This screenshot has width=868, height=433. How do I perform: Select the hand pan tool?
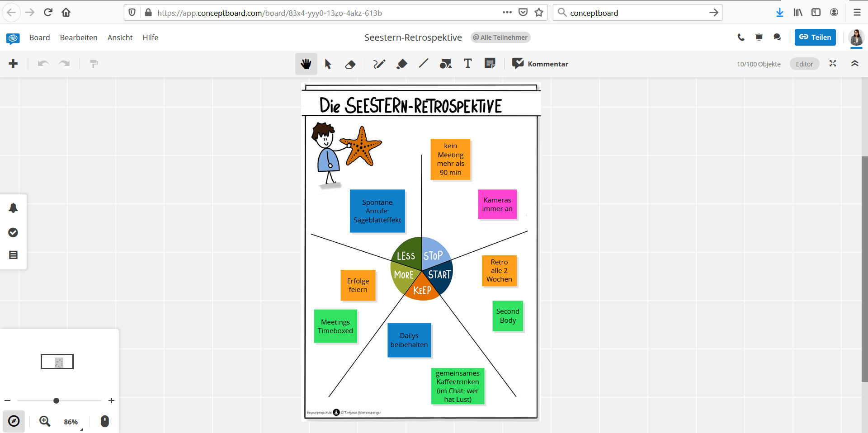click(306, 64)
